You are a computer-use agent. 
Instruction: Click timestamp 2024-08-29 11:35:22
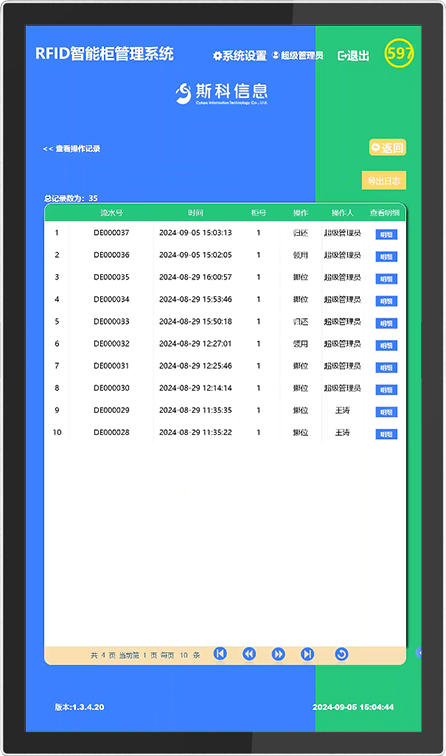point(195,432)
